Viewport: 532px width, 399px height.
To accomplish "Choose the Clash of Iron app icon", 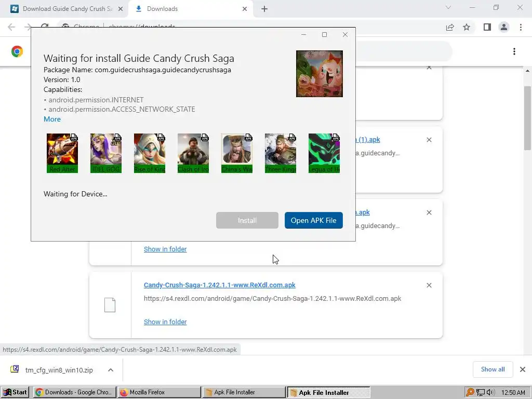I will coord(193,153).
